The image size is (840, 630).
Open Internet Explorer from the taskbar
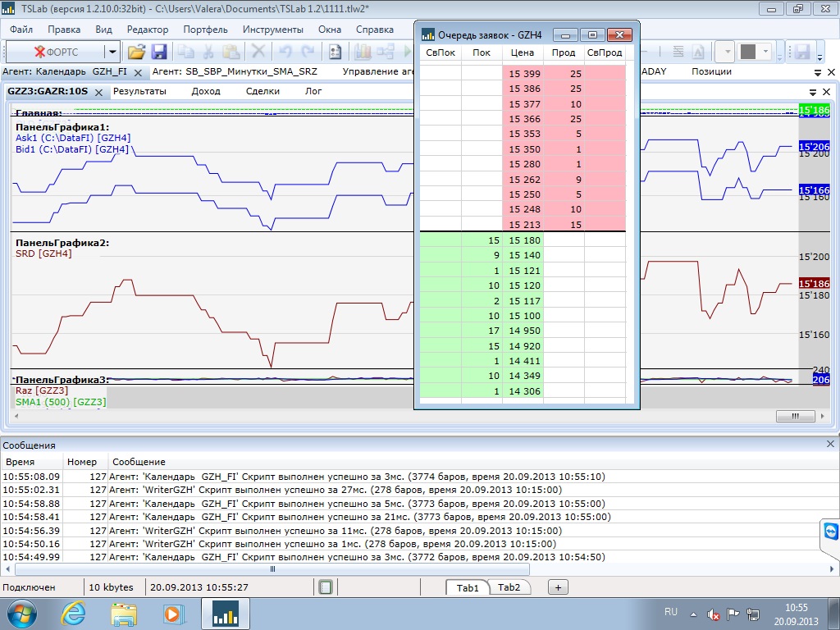[x=73, y=613]
